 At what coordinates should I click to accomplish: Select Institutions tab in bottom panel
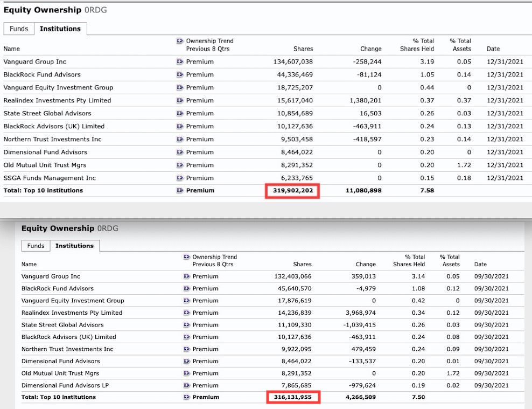[x=74, y=246]
